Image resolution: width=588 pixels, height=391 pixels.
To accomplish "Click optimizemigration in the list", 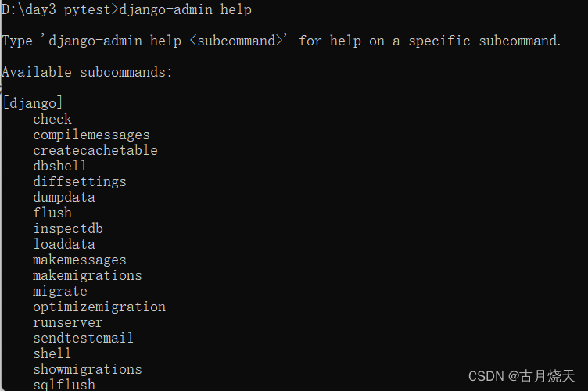I will pyautogui.click(x=99, y=307).
